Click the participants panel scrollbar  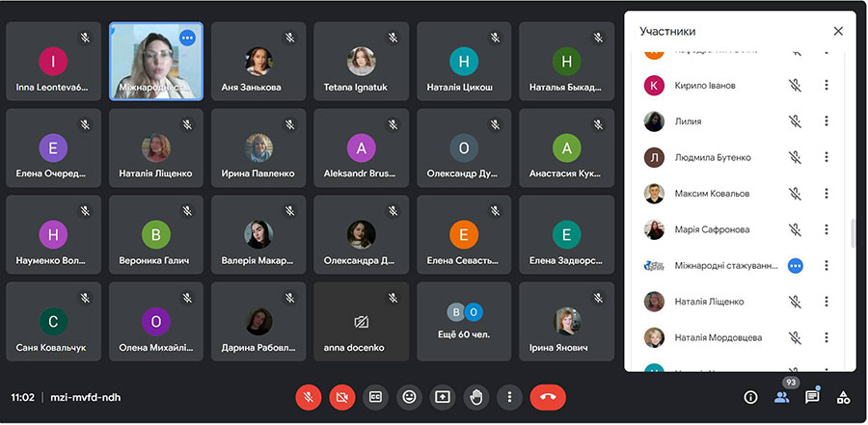(x=853, y=233)
